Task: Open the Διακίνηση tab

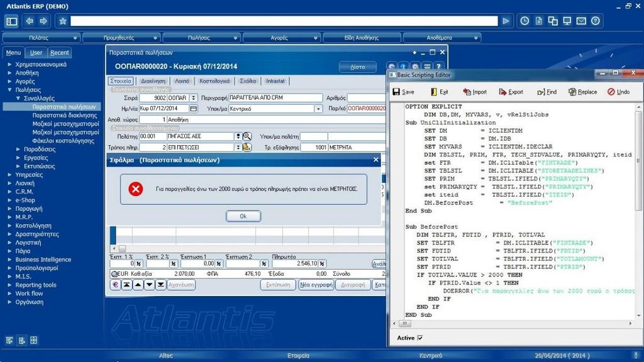Action: pos(153,81)
